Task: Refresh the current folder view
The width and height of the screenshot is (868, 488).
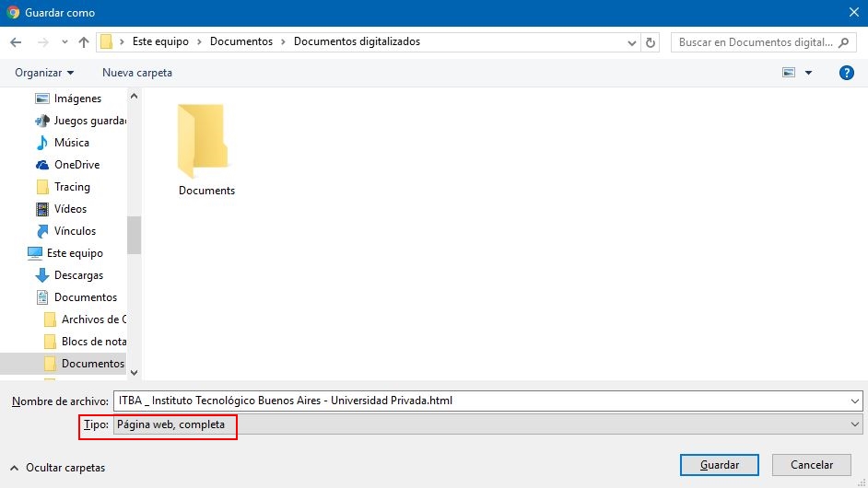Action: [x=651, y=42]
